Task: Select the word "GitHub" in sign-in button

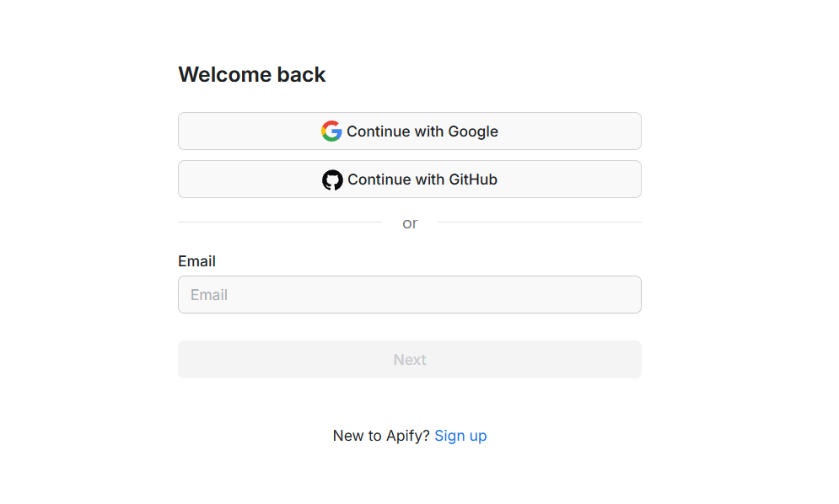Action: point(473,180)
